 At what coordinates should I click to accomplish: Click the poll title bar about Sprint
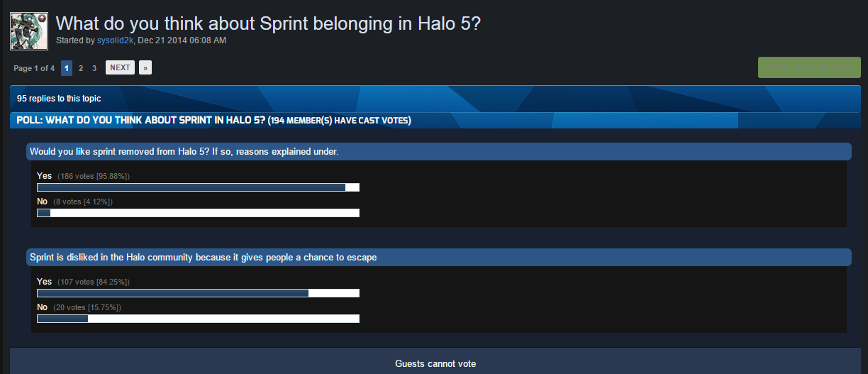point(213,120)
